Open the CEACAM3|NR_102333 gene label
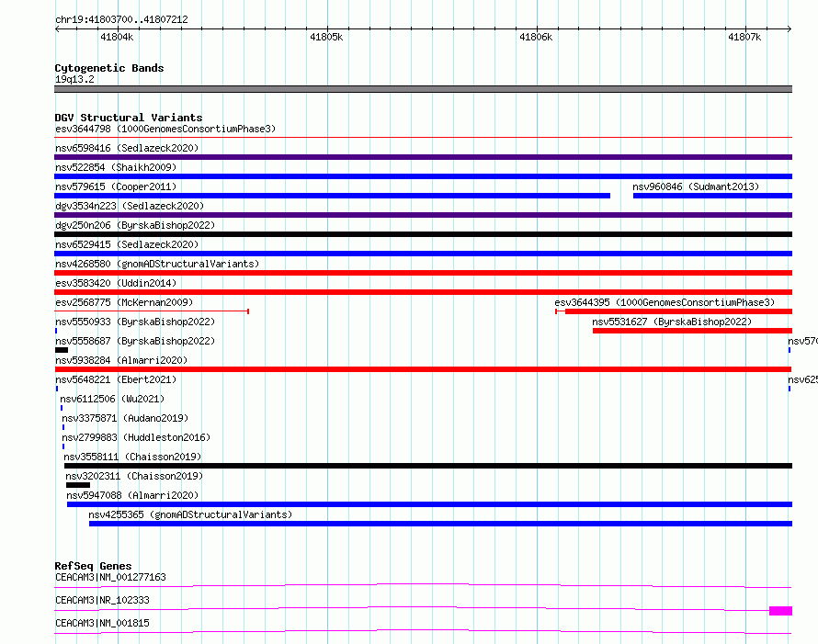Viewport: 818px width, 644px height. 102,600
